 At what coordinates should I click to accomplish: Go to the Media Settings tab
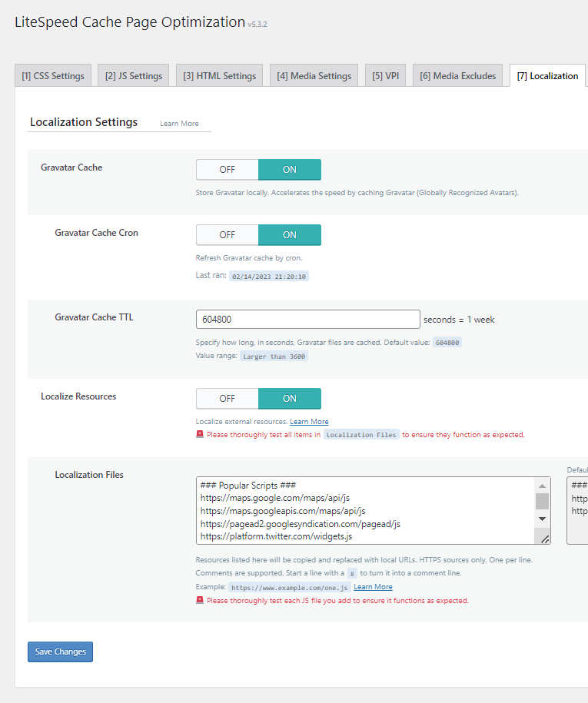click(x=314, y=76)
